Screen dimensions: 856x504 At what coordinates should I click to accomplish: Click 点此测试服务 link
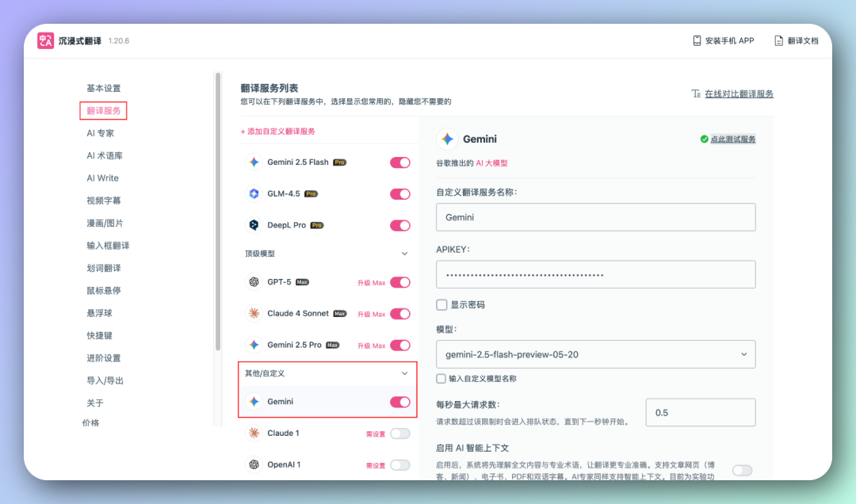pyautogui.click(x=733, y=139)
